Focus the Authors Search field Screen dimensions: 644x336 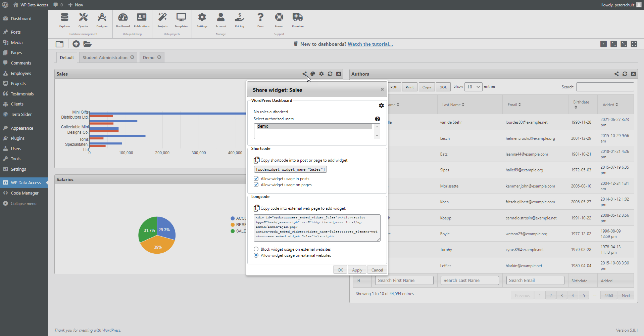(605, 87)
